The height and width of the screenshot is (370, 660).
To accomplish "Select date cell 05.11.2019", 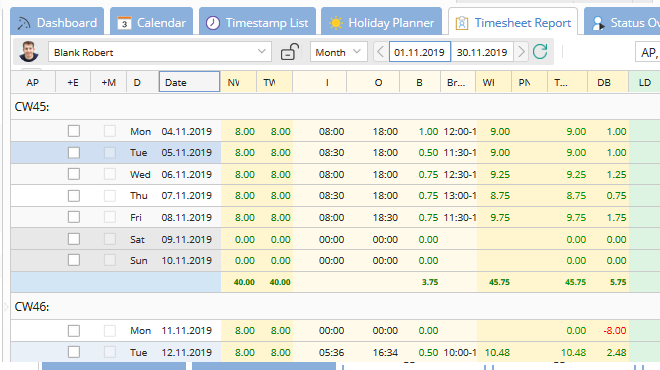I will 186,152.
